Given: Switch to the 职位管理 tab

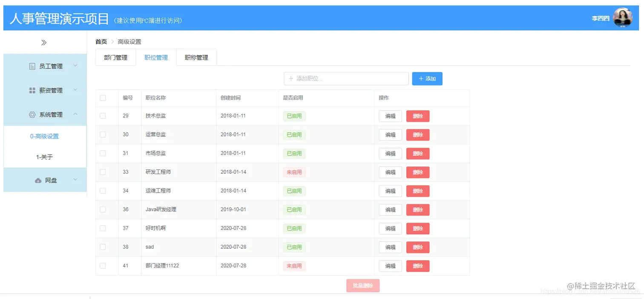Looking at the screenshot, I should point(156,57).
